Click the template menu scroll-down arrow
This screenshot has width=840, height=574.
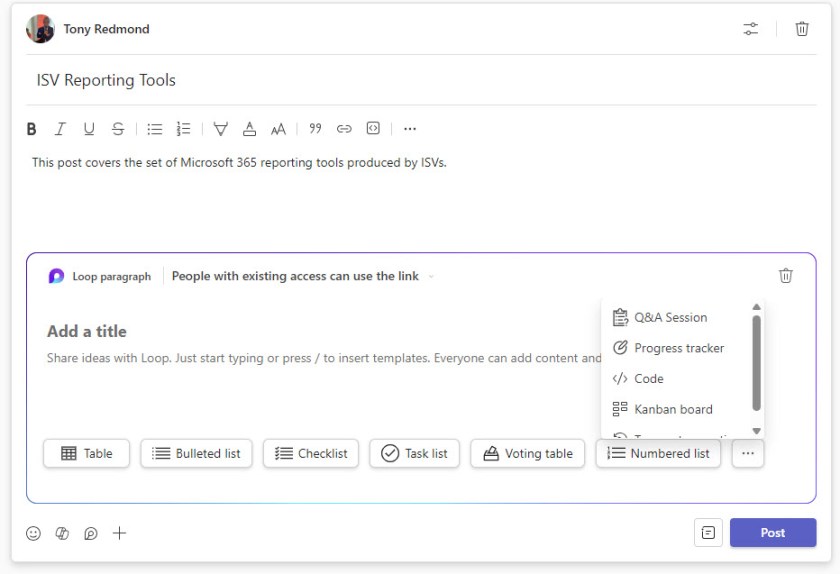coord(756,431)
